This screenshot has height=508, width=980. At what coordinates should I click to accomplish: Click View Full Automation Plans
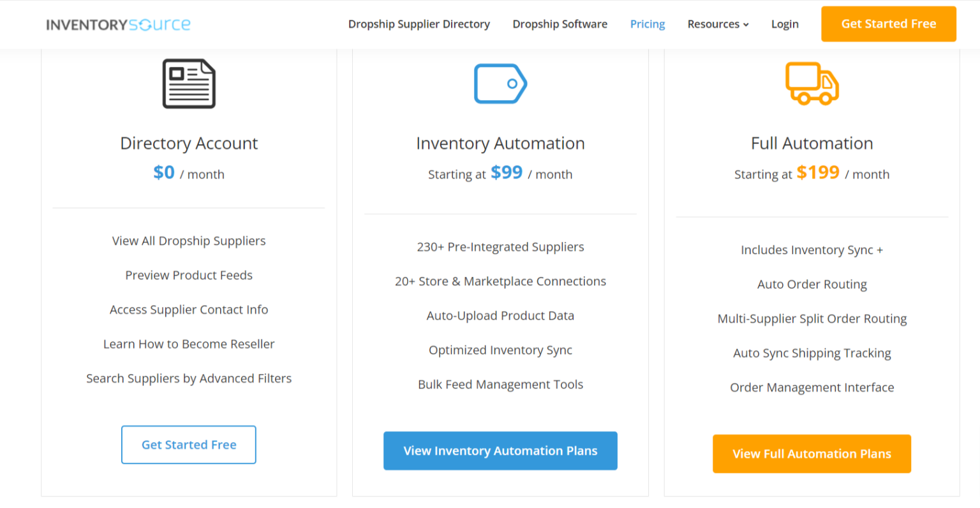[812, 454]
